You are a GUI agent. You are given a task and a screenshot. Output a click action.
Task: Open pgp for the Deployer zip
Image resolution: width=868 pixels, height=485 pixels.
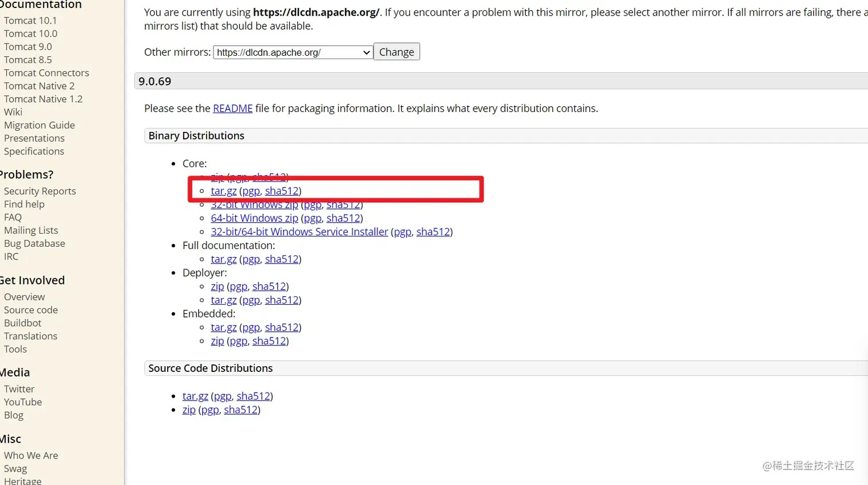tap(238, 286)
